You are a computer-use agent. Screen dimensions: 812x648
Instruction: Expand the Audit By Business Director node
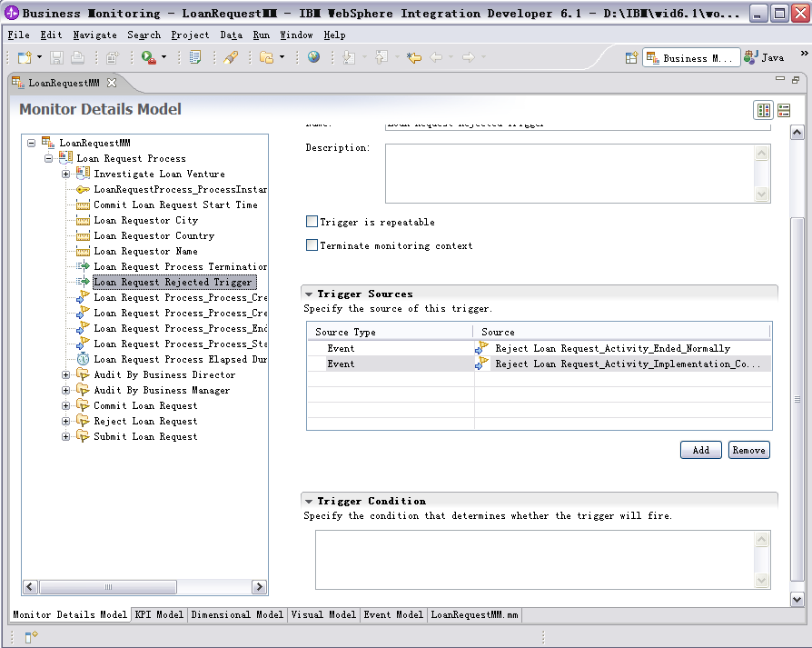(x=65, y=374)
